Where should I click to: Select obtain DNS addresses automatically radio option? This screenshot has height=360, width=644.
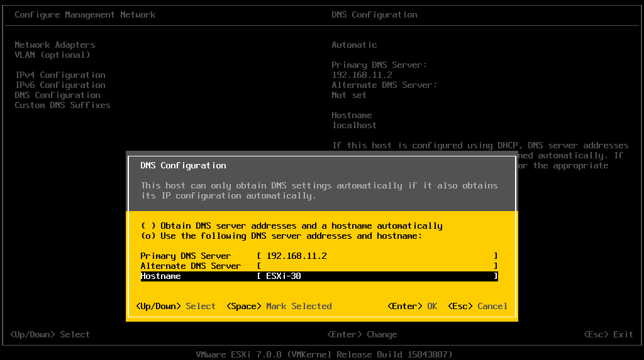(148, 226)
